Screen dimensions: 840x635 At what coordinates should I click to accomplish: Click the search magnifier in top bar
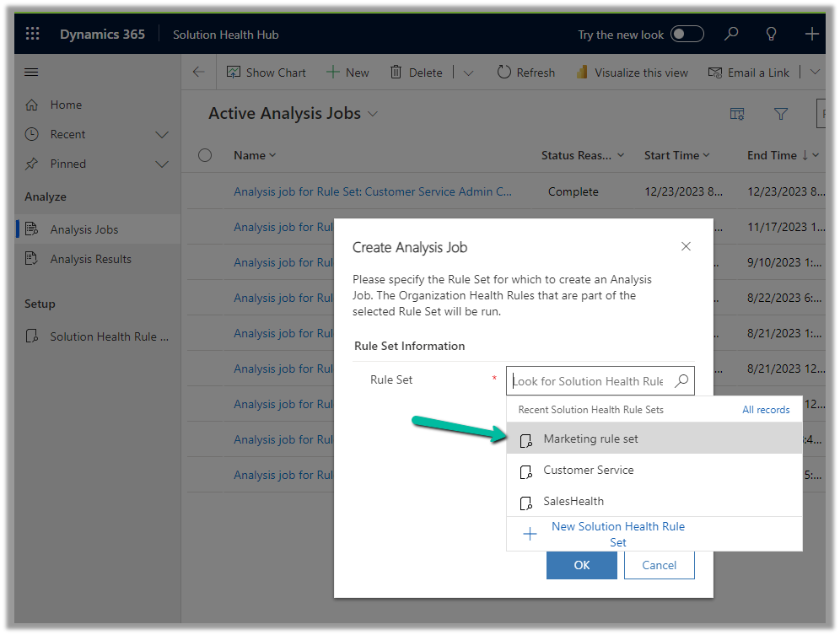tap(731, 35)
